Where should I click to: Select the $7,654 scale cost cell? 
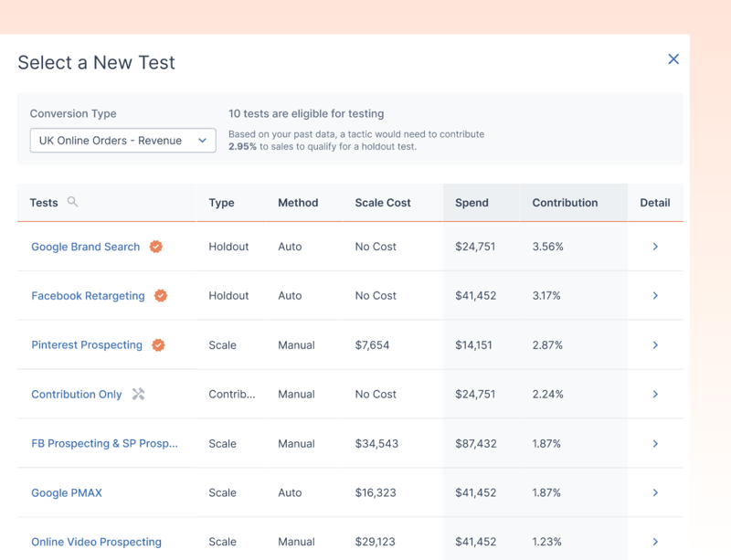[x=372, y=345]
